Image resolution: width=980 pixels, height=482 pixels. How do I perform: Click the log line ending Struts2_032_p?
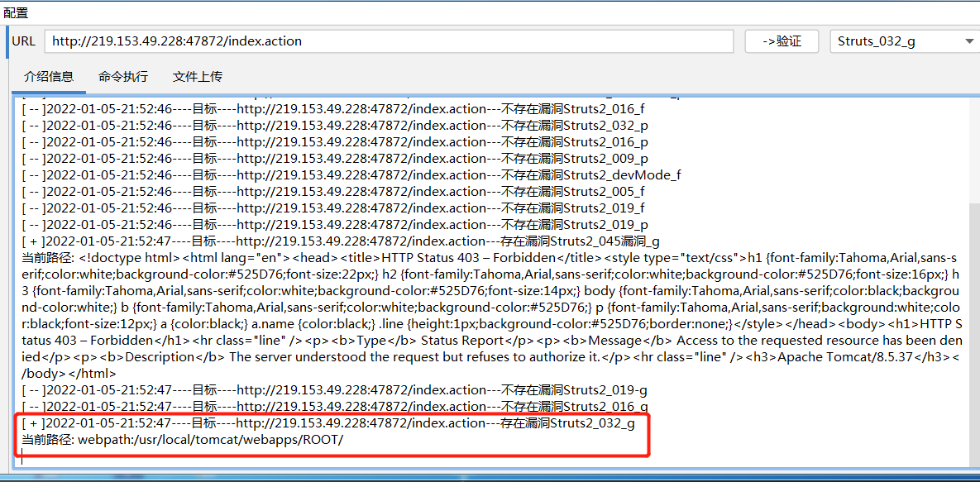334,125
